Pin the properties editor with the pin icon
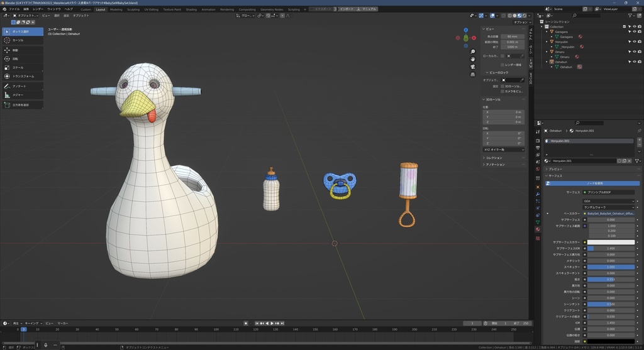644x350 pixels. point(639,131)
